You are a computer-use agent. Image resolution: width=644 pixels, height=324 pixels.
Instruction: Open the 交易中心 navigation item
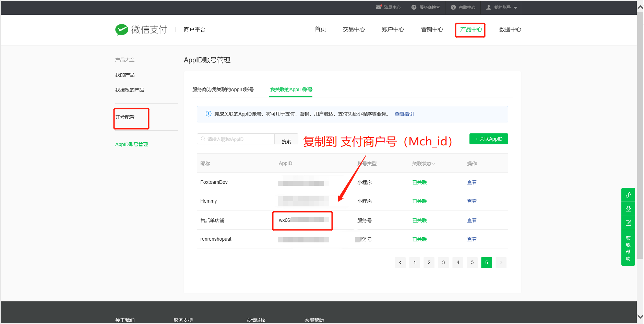(x=354, y=29)
